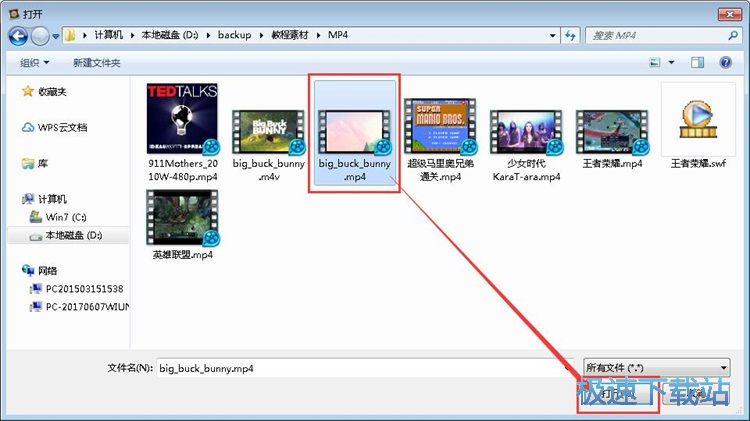The image size is (750, 421).
Task: Select the 王者荣耀.mp4 video thumbnail
Action: pyautogui.click(x=612, y=132)
